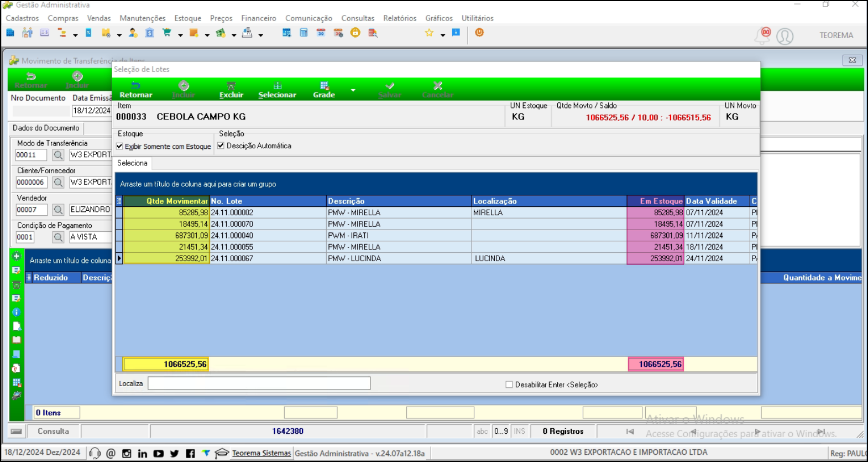Image resolution: width=868 pixels, height=462 pixels.
Task: Open the Facebook icon in status bar
Action: (190, 454)
